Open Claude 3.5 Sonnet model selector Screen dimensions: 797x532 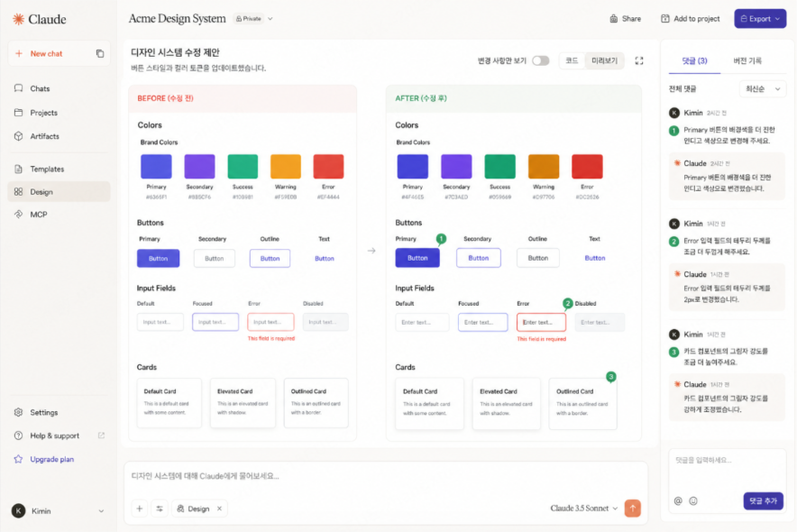[584, 509]
